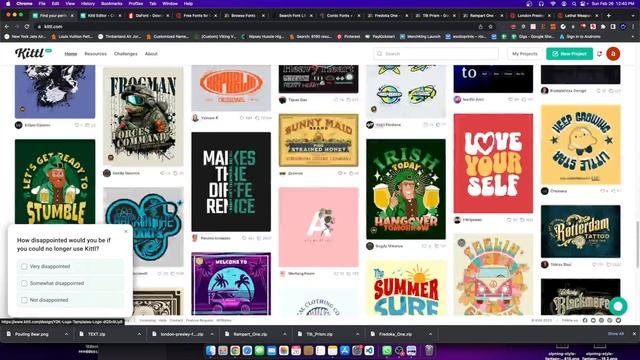Click the share icon in the address bar
The height and width of the screenshot is (360, 640).
(x=480, y=27)
